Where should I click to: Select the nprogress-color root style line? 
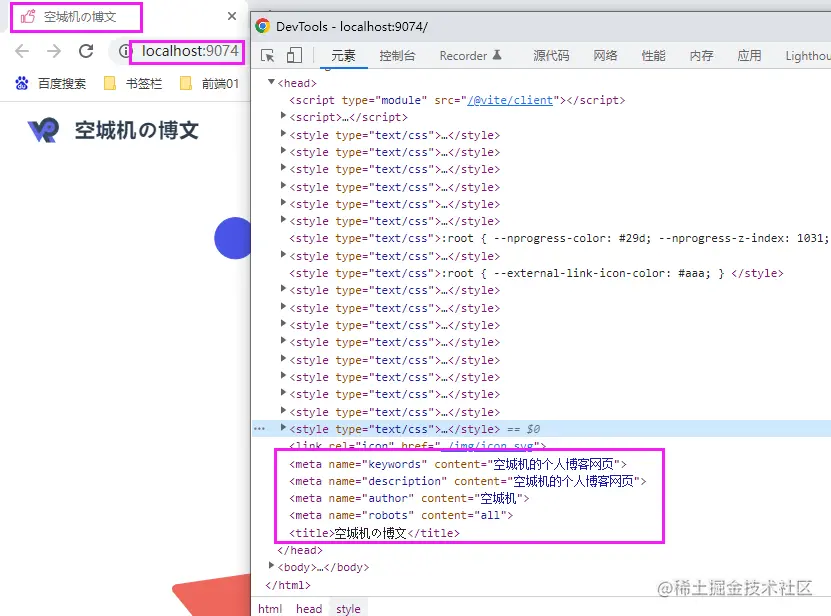coord(559,239)
